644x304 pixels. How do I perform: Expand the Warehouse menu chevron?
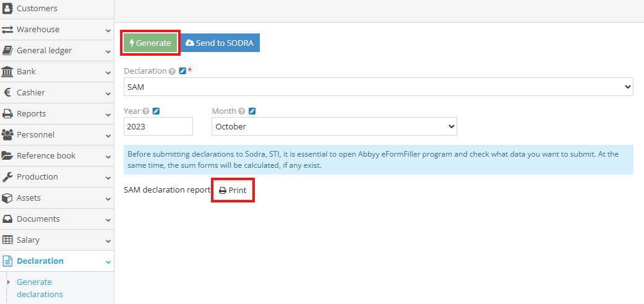[108, 30]
